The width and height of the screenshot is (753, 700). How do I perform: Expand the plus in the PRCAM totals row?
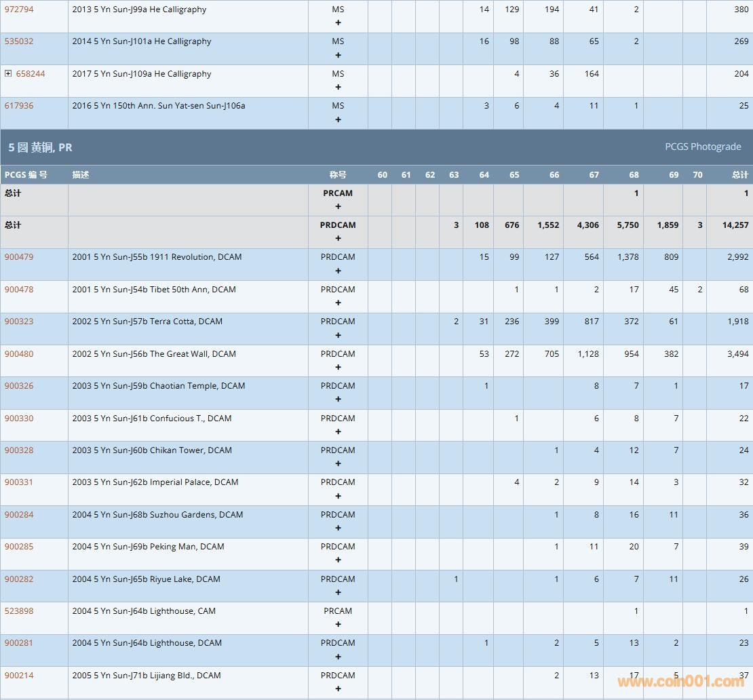pyautogui.click(x=338, y=206)
